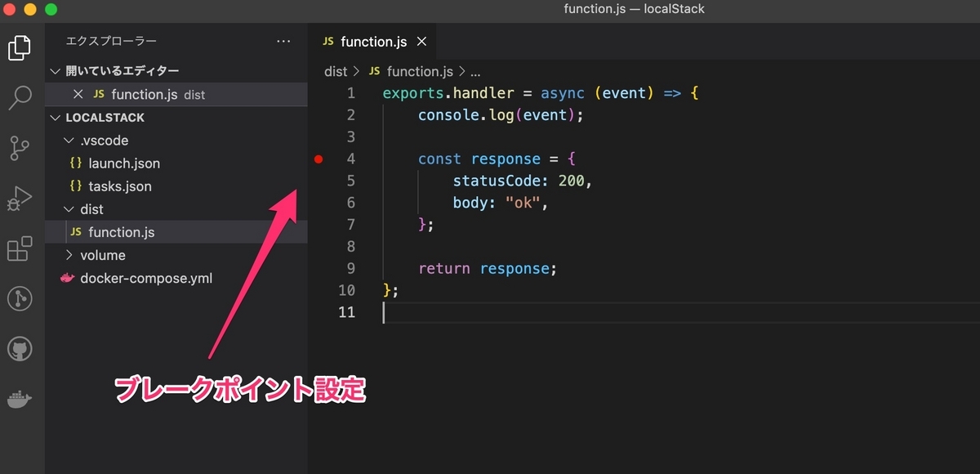Click the green macOS fullscreen button
Screen dimensions: 980x474
[51, 10]
